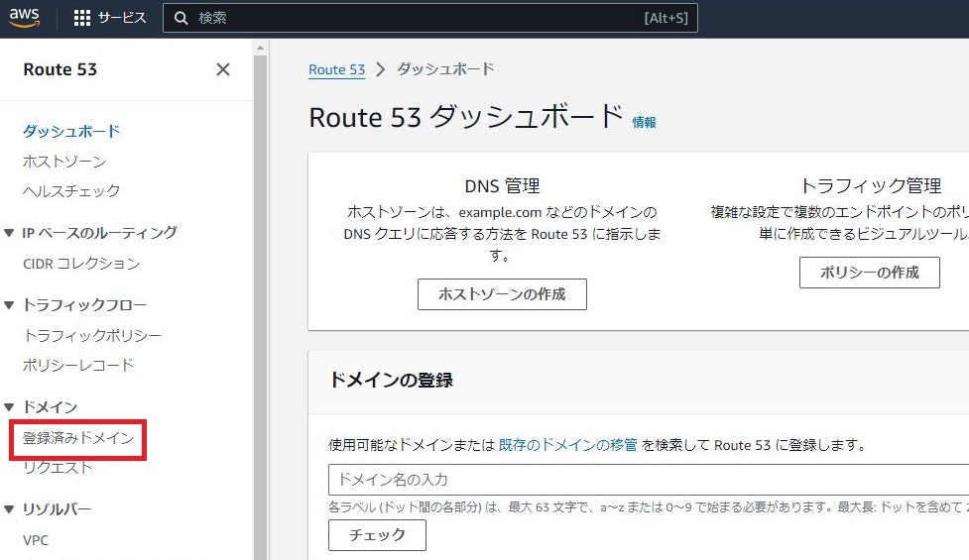Open the services grid icon

click(x=81, y=18)
